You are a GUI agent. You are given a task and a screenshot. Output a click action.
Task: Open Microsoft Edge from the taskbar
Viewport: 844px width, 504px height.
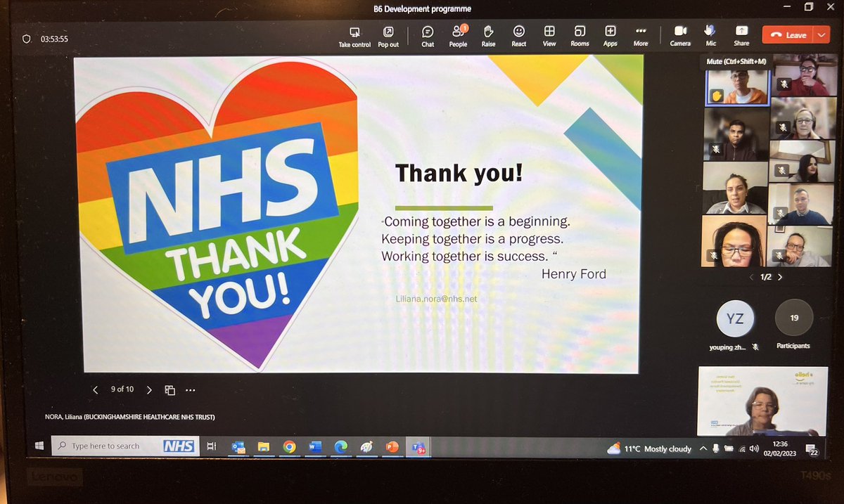tap(340, 447)
